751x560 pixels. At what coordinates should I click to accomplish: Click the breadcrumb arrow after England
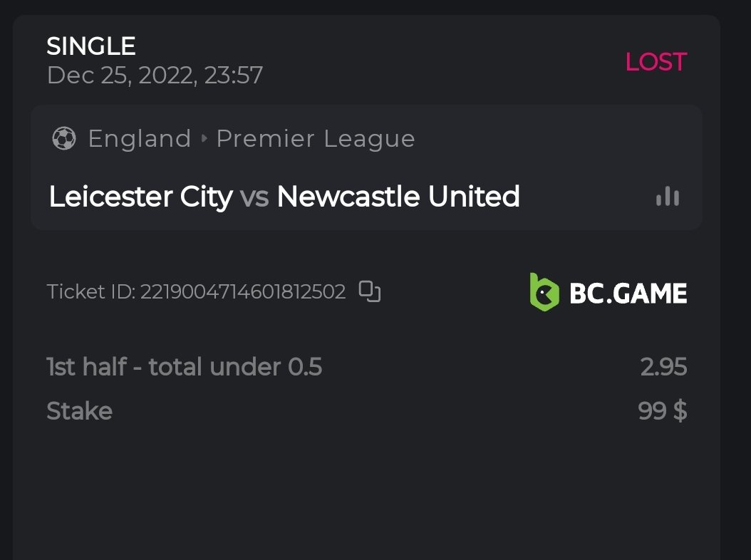pyautogui.click(x=204, y=138)
